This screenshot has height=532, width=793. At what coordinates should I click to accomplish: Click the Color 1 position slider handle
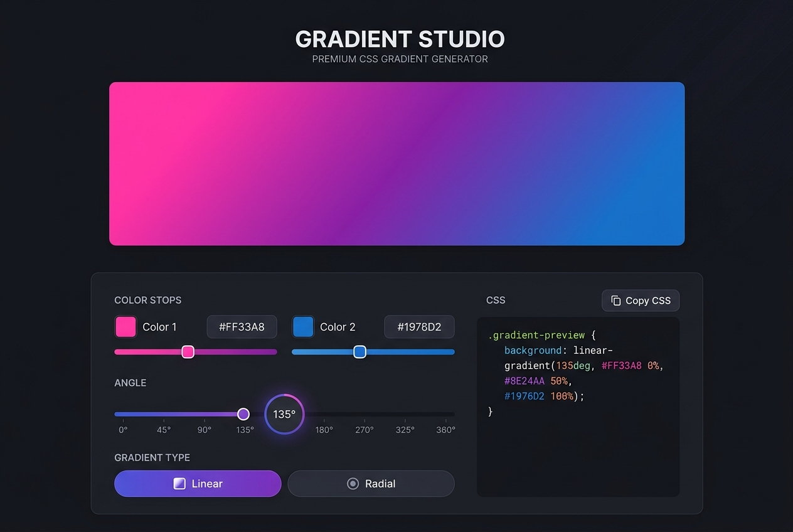[x=188, y=352]
